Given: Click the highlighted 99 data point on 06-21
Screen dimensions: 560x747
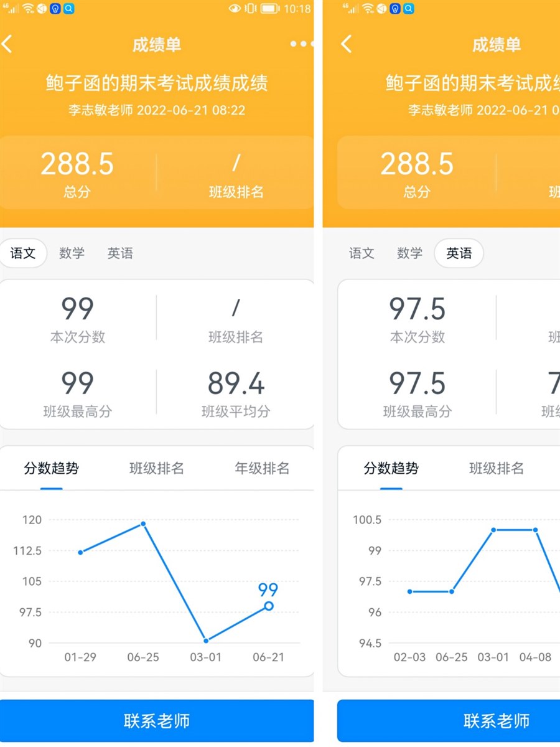Looking at the screenshot, I should tap(268, 606).
